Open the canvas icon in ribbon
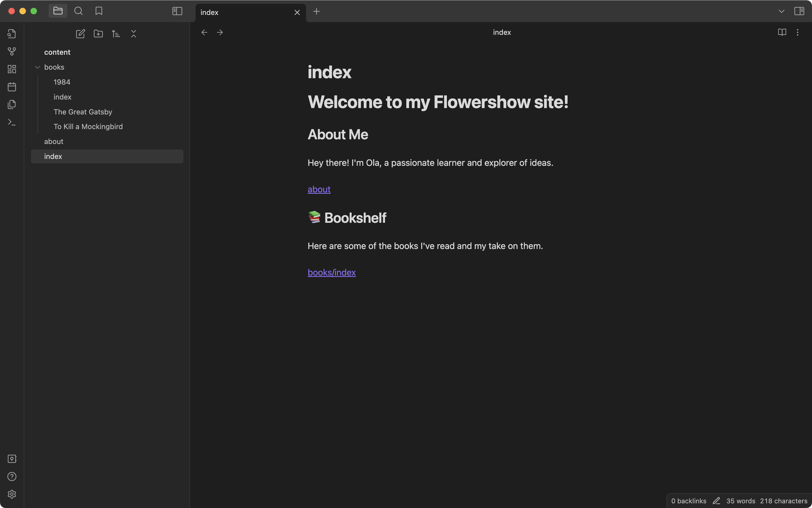Viewport: 812px width, 508px height. point(12,69)
